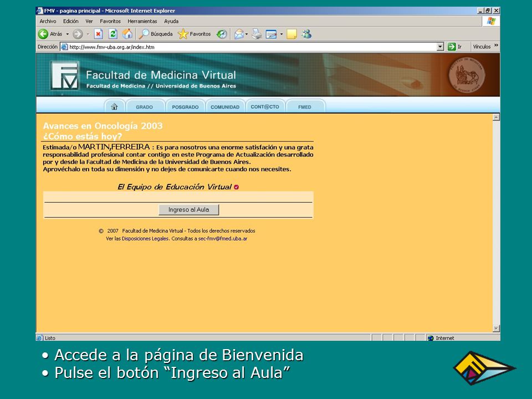This screenshot has height=399, width=532.
Task: Click the Avances en Oncología 2003 heading
Action: (x=103, y=126)
